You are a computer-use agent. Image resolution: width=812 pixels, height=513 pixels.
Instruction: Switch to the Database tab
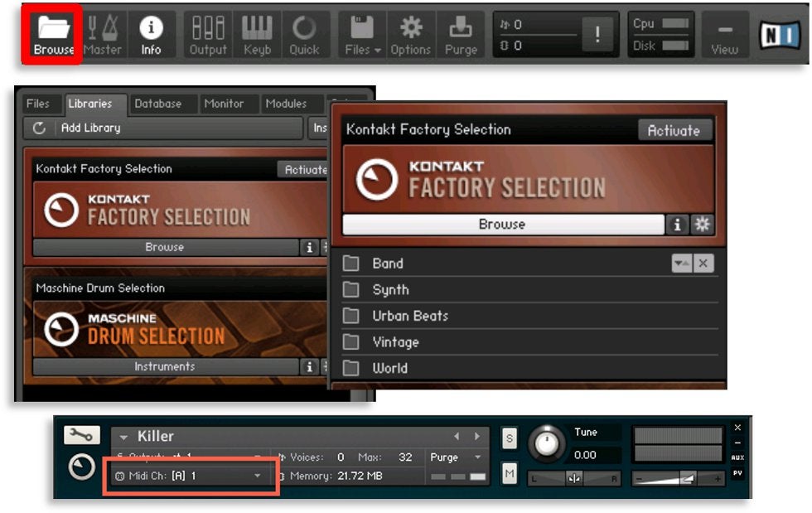coord(157,104)
